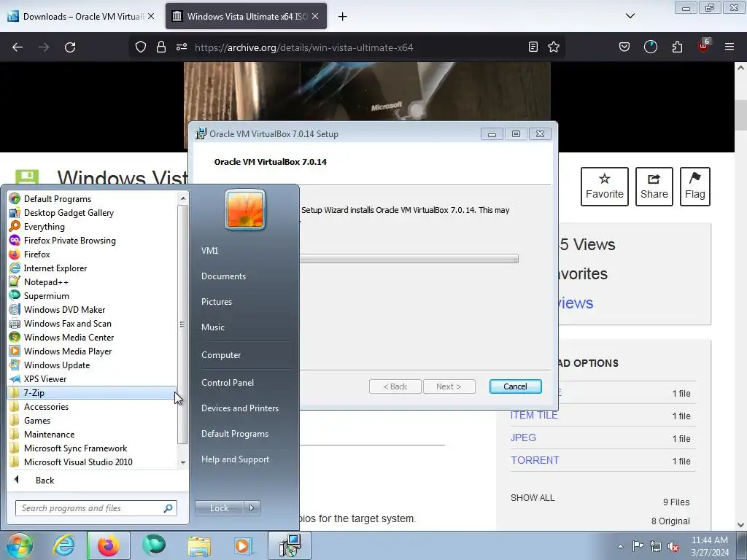Open Help and Support

(235, 459)
